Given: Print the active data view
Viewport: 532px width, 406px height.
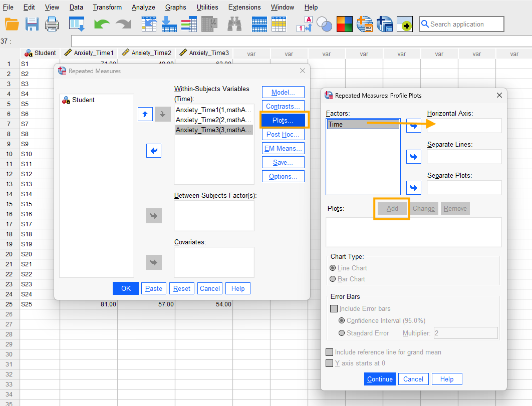Looking at the screenshot, I should (52, 24).
